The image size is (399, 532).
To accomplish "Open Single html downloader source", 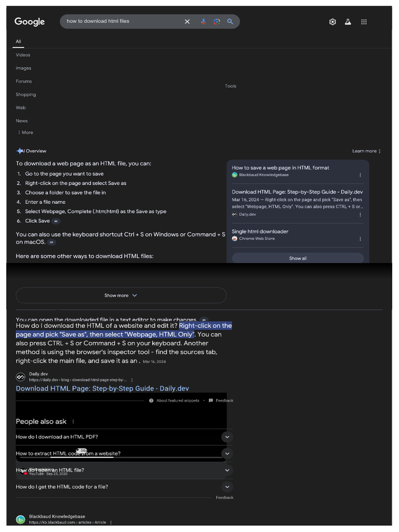I will click(x=260, y=232).
